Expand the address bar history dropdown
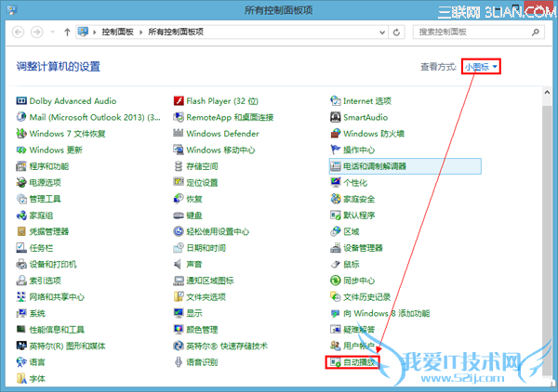This screenshot has width=558, height=392. (382, 33)
